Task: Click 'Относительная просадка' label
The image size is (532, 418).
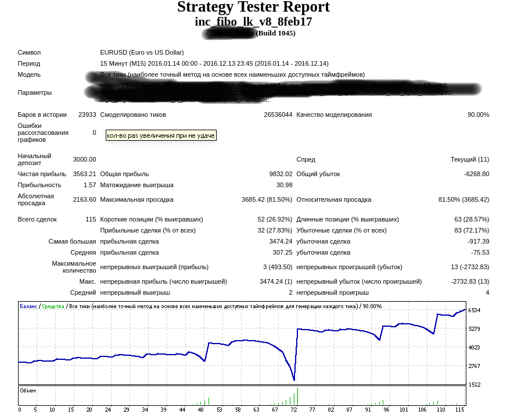Action: tap(334, 199)
